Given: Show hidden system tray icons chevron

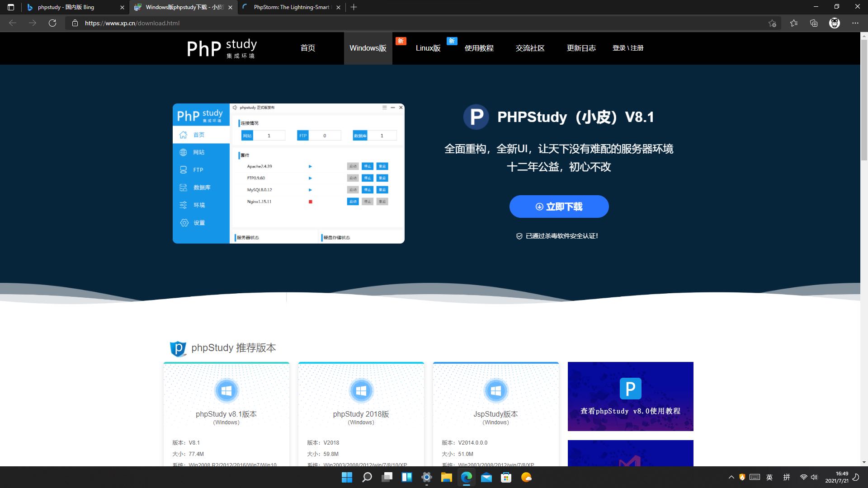Looking at the screenshot, I should (x=731, y=477).
